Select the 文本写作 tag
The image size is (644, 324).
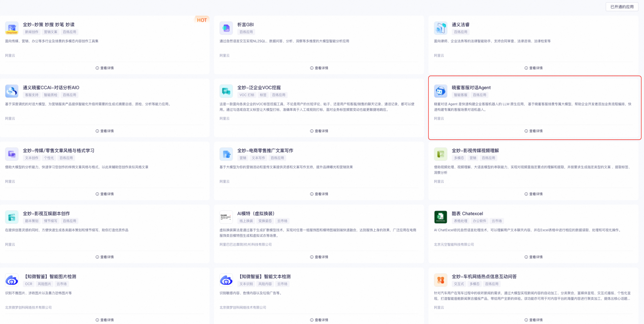258,158
